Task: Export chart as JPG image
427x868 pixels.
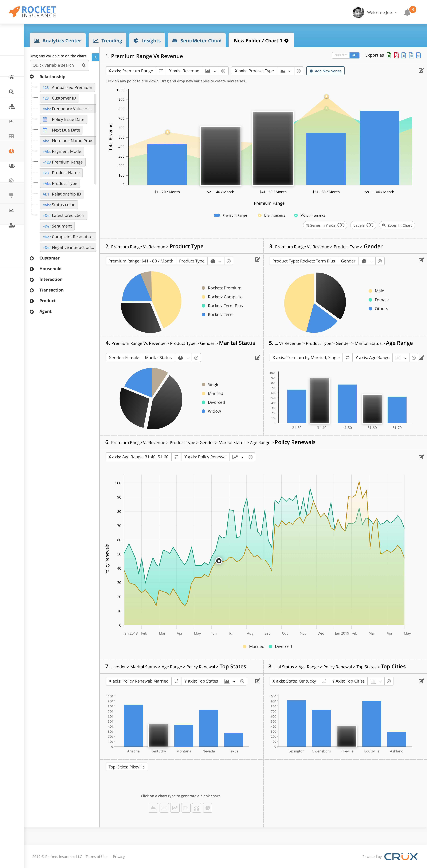Action: [x=404, y=55]
